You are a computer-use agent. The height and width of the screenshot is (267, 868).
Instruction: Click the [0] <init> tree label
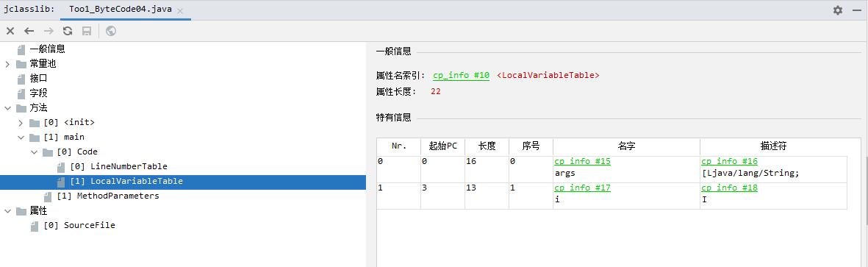[x=69, y=122]
